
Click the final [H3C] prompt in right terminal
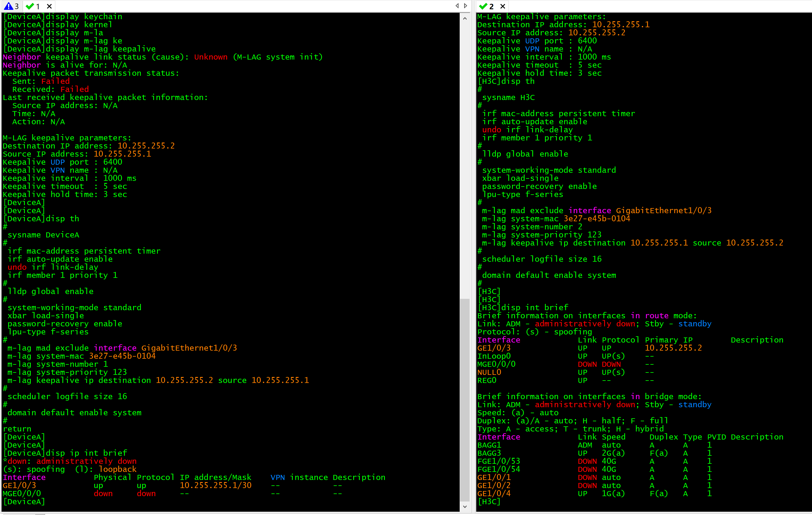click(x=489, y=502)
